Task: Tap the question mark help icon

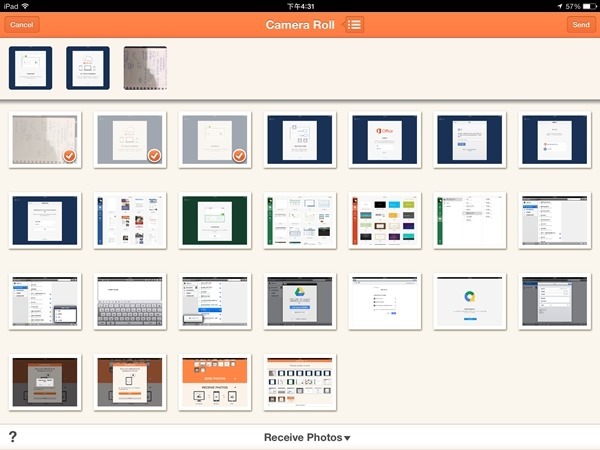Action: [x=13, y=437]
